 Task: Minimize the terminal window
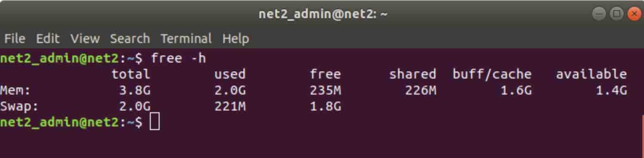[600, 14]
